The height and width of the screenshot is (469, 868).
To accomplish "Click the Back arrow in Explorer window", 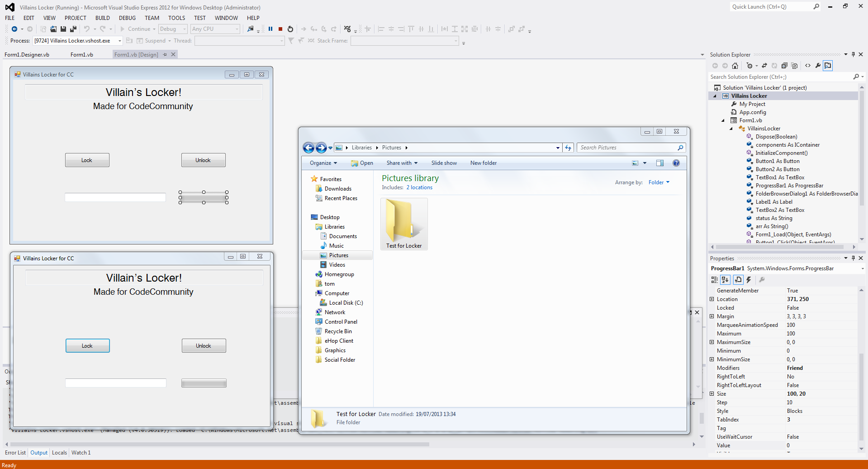I will [x=308, y=148].
